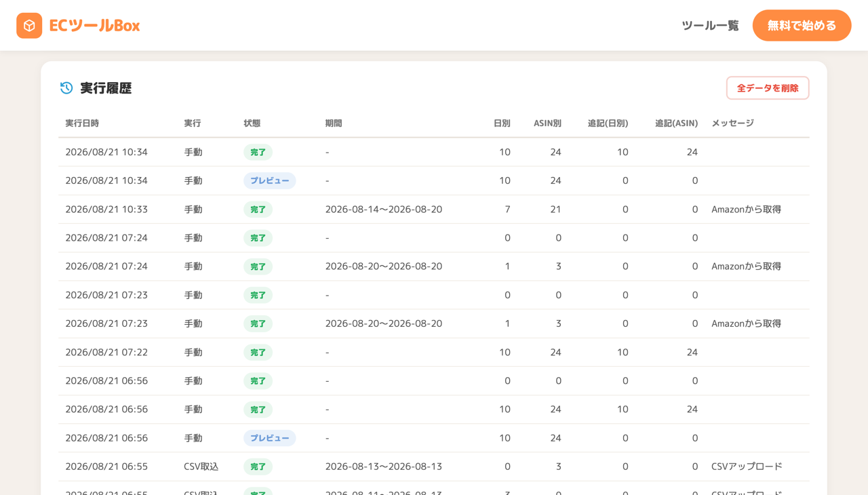
Task: Click the 日別 column header
Action: [502, 123]
